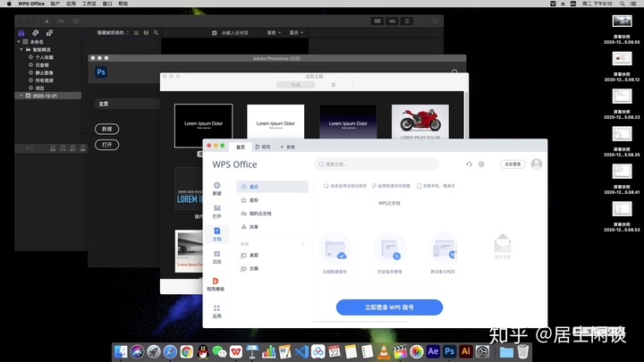Click the three-dot more menu beside 常用 in WPS
Screen dimensions: 644x362
click(303, 244)
